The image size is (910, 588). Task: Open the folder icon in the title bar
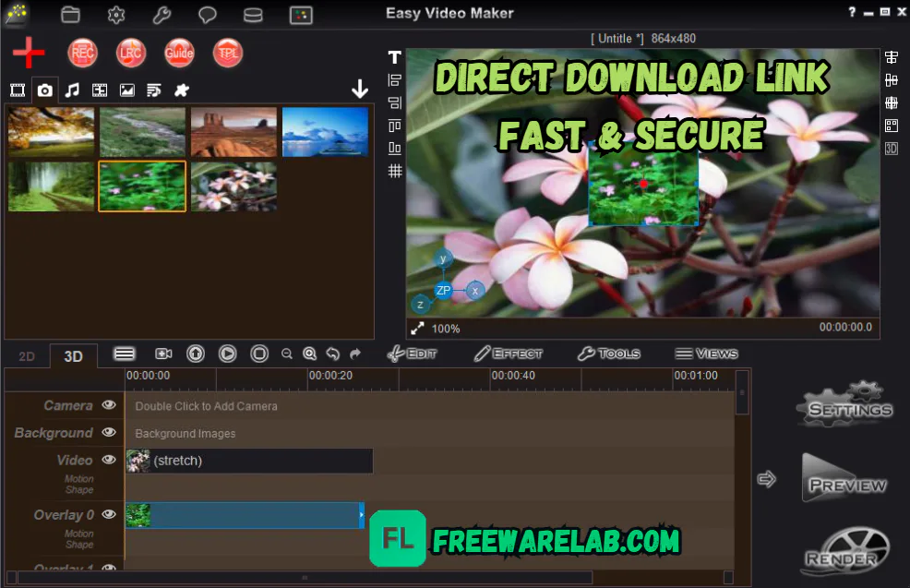click(x=70, y=15)
